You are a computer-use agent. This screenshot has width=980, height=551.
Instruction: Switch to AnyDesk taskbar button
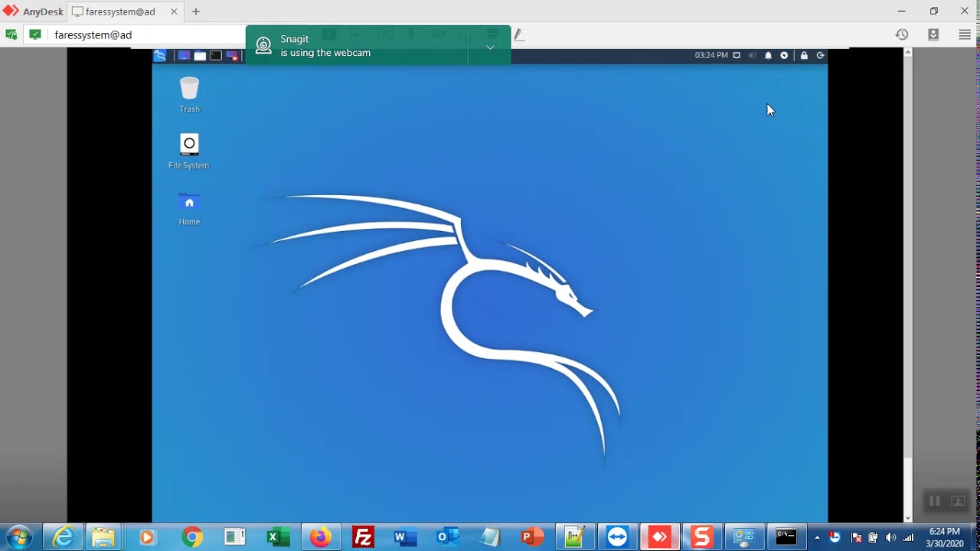(x=659, y=537)
